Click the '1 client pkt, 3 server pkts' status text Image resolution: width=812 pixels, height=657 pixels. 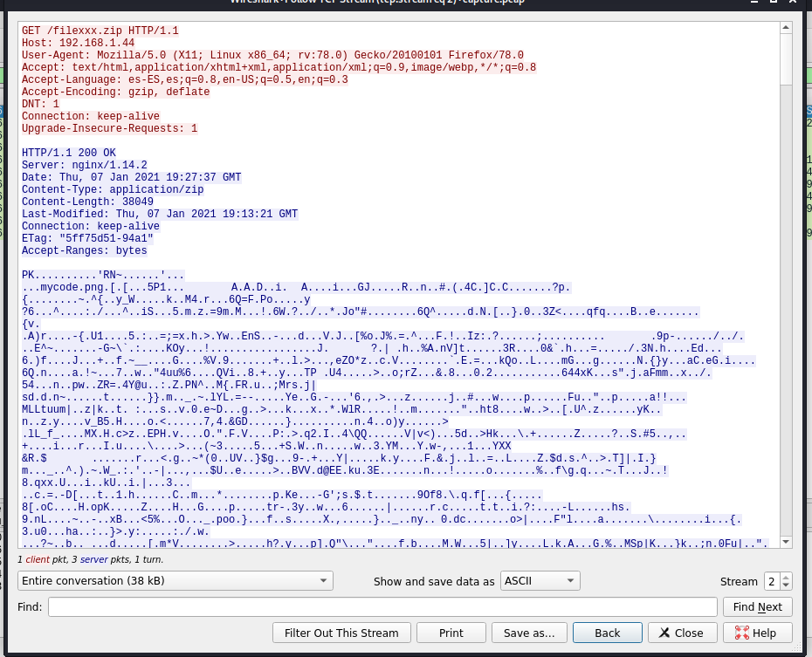pos(91,559)
